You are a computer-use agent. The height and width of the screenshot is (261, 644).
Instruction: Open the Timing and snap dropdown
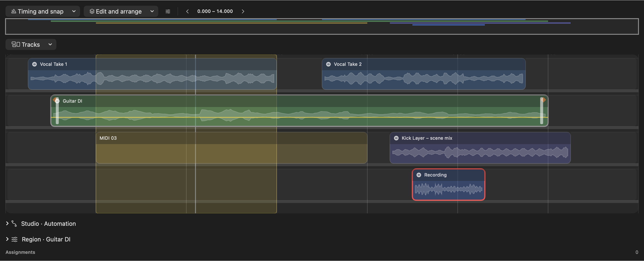[43, 11]
